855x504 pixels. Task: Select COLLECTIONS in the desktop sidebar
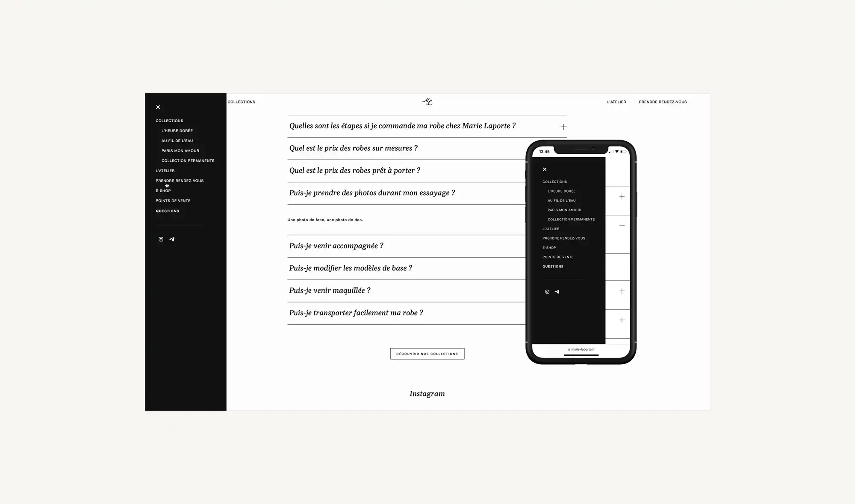(169, 120)
